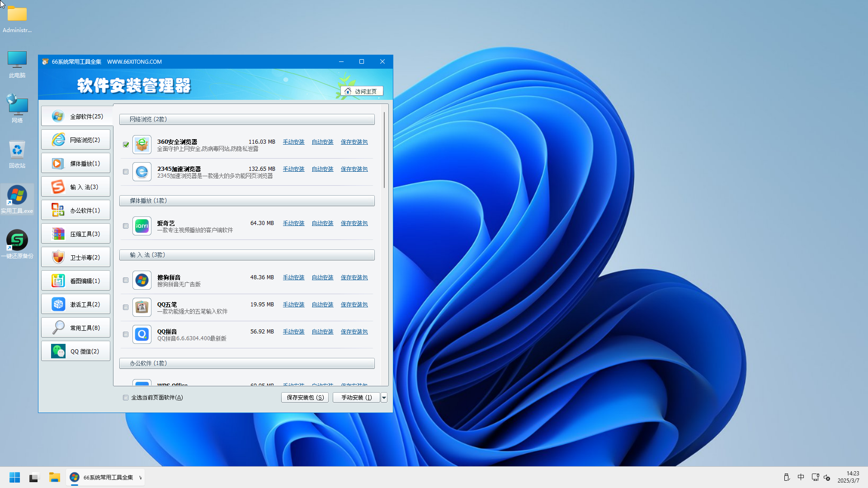The height and width of the screenshot is (488, 868).
Task: Click 手动安装 (I) button
Action: pyautogui.click(x=356, y=398)
